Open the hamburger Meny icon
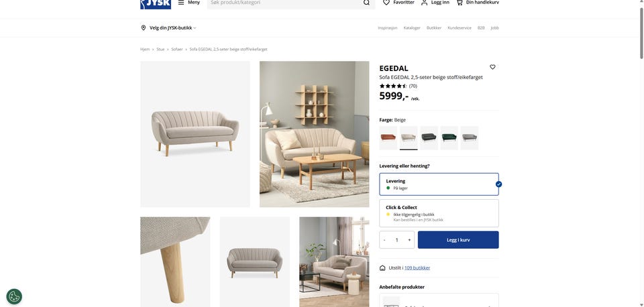 pyautogui.click(x=181, y=3)
